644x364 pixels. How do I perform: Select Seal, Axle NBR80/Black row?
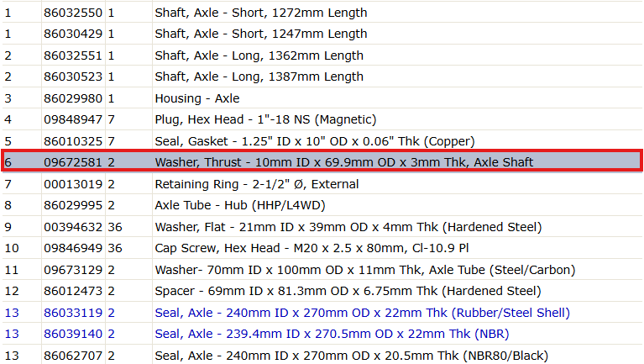coord(322,356)
